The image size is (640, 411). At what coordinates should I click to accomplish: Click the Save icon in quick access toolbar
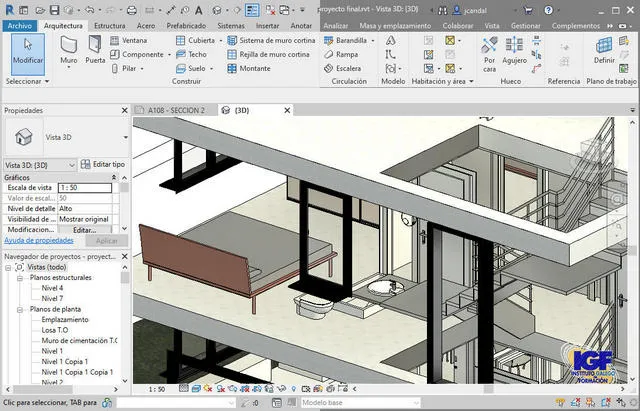coord(54,10)
